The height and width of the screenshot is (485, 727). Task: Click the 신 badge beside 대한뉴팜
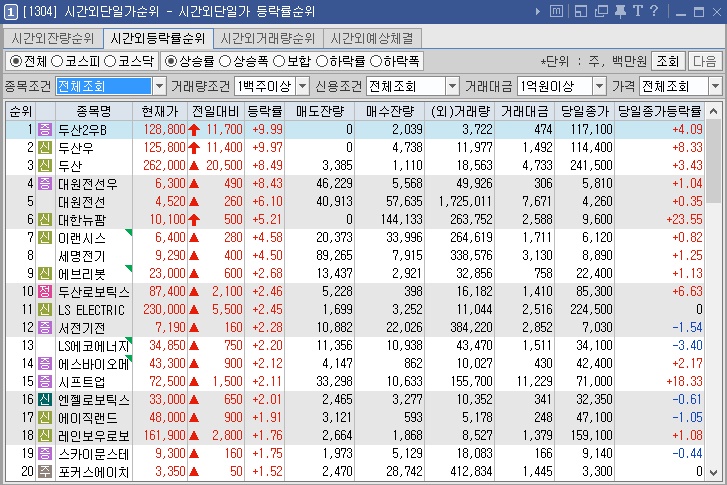[45, 219]
